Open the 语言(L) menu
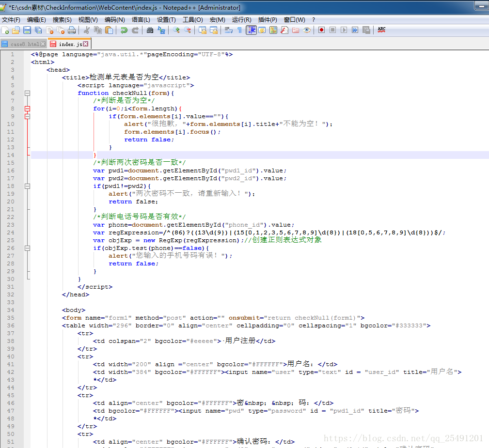 141,20
